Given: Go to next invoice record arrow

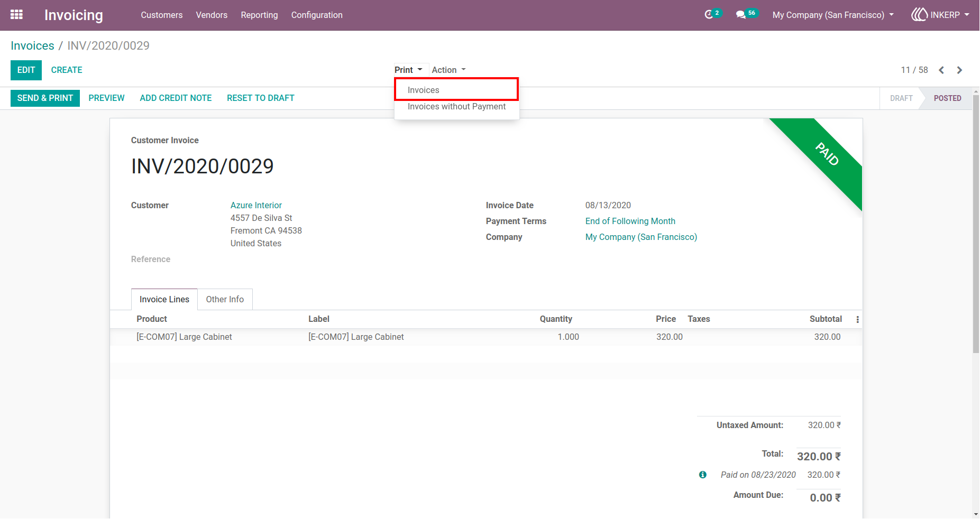Looking at the screenshot, I should 959,70.
